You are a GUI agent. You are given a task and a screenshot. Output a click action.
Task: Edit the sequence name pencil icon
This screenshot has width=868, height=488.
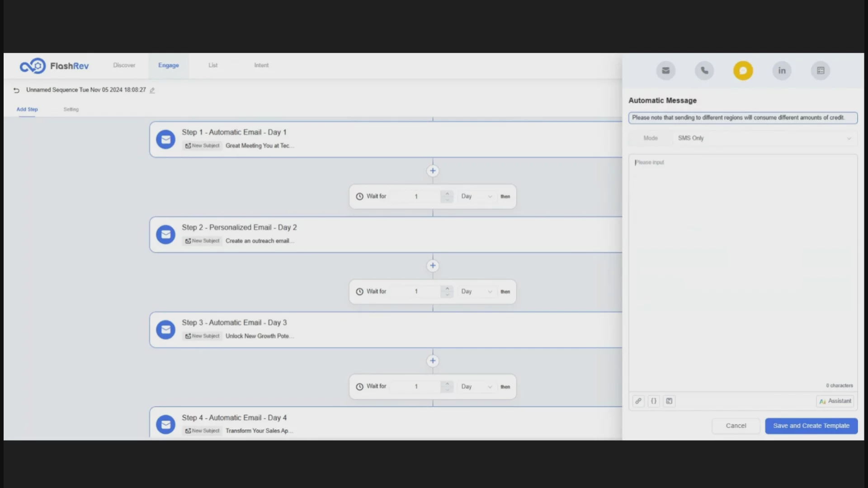click(152, 90)
